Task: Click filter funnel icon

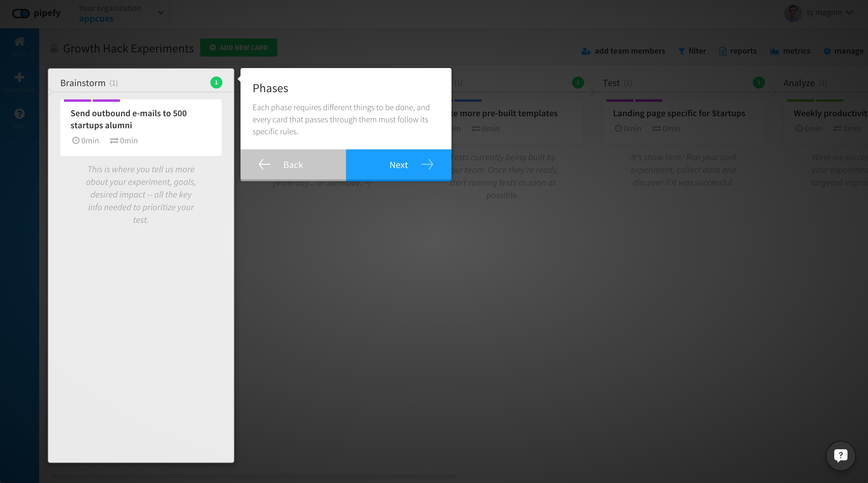Action: pyautogui.click(x=681, y=51)
